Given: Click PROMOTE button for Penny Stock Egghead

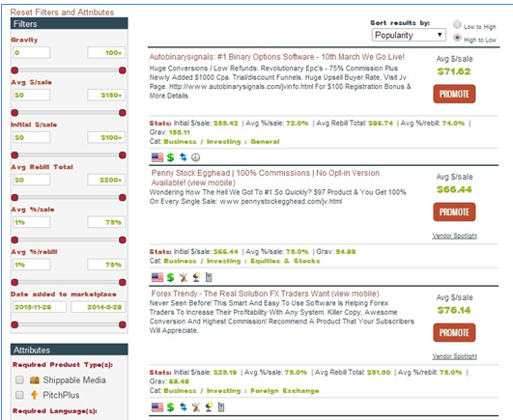Looking at the screenshot, I should (x=454, y=212).
